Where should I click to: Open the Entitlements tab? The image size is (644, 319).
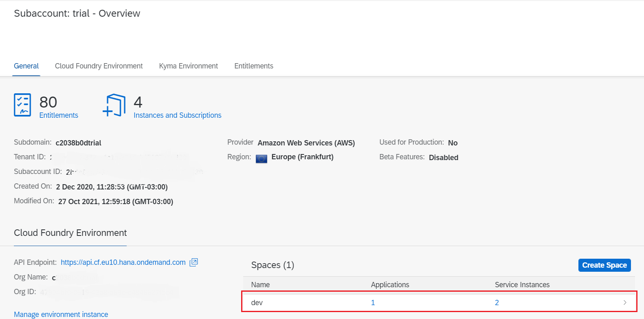coord(254,66)
